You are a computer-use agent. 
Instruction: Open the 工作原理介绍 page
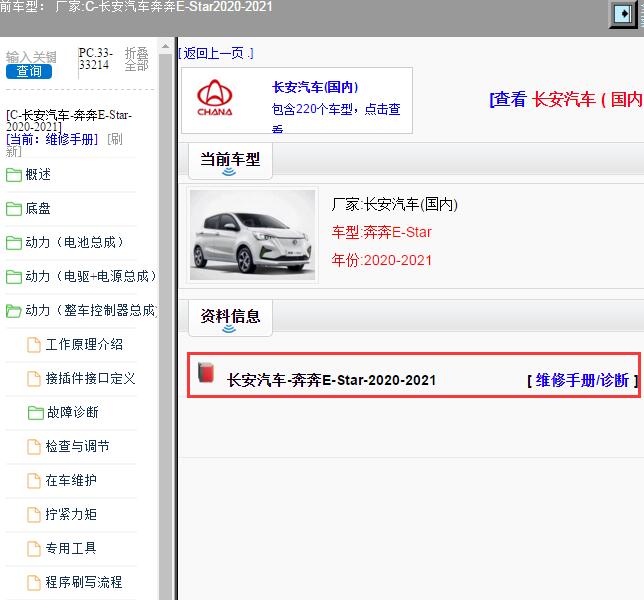pyautogui.click(x=84, y=344)
